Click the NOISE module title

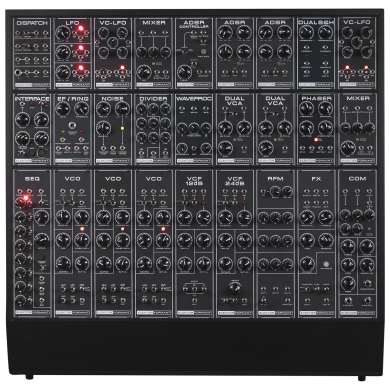[x=113, y=99]
